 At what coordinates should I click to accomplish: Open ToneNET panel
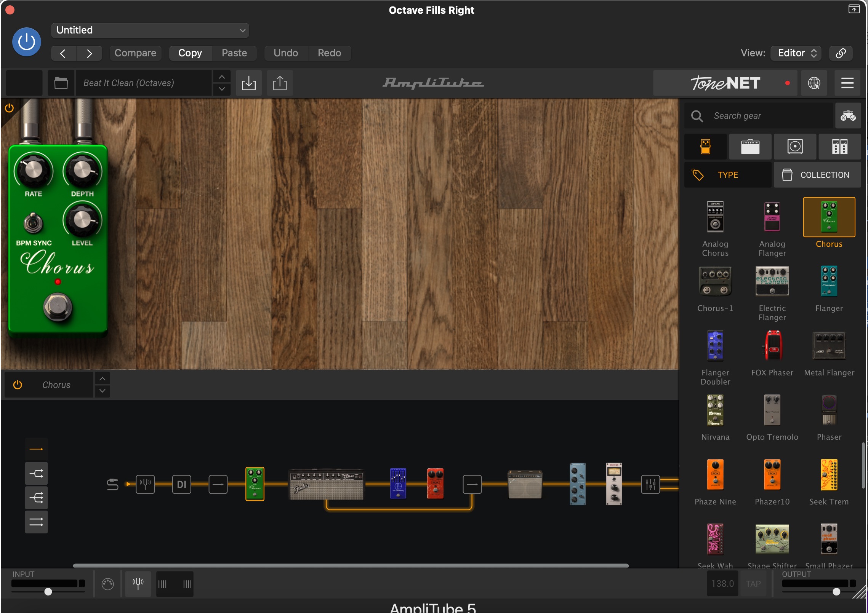click(x=725, y=83)
